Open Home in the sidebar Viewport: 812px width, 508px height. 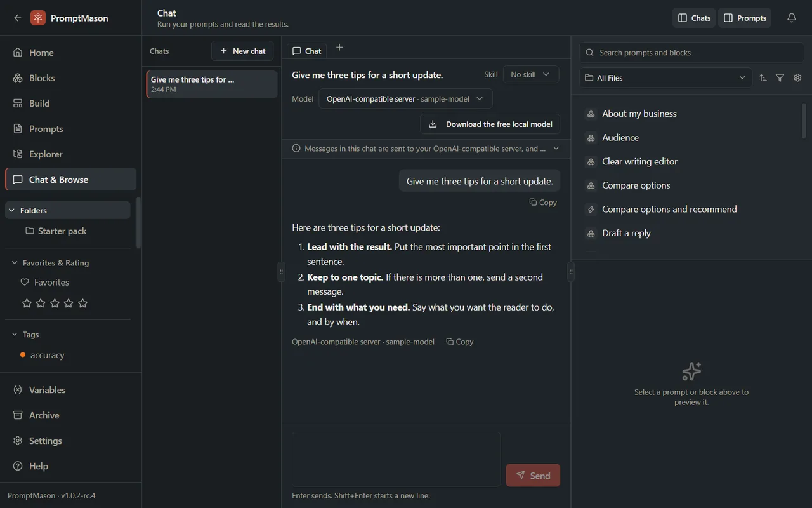[70, 53]
